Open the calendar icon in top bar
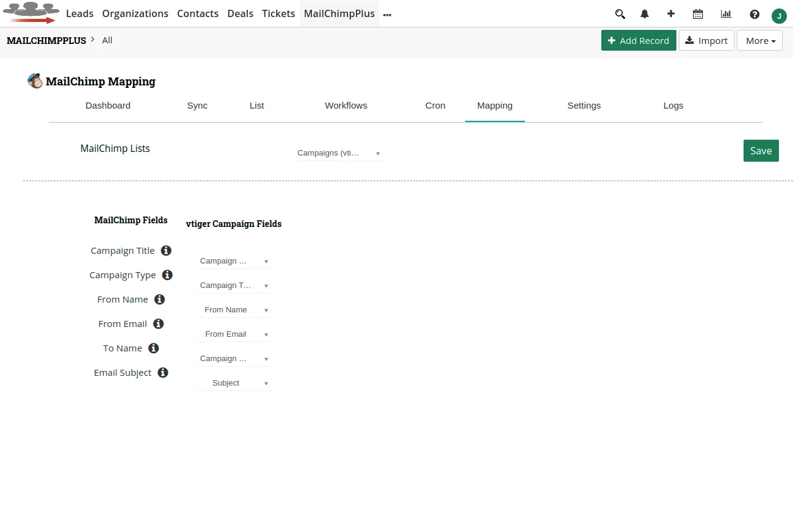 pos(698,13)
